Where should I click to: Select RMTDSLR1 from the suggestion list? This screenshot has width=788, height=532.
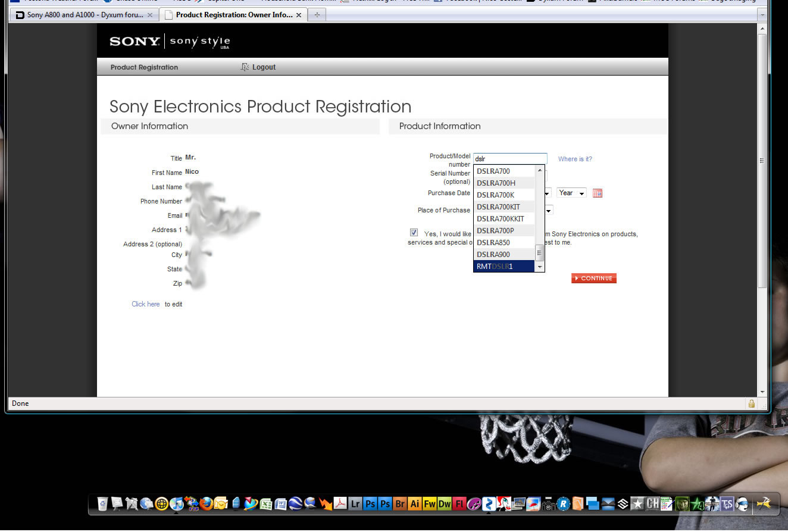click(x=505, y=267)
